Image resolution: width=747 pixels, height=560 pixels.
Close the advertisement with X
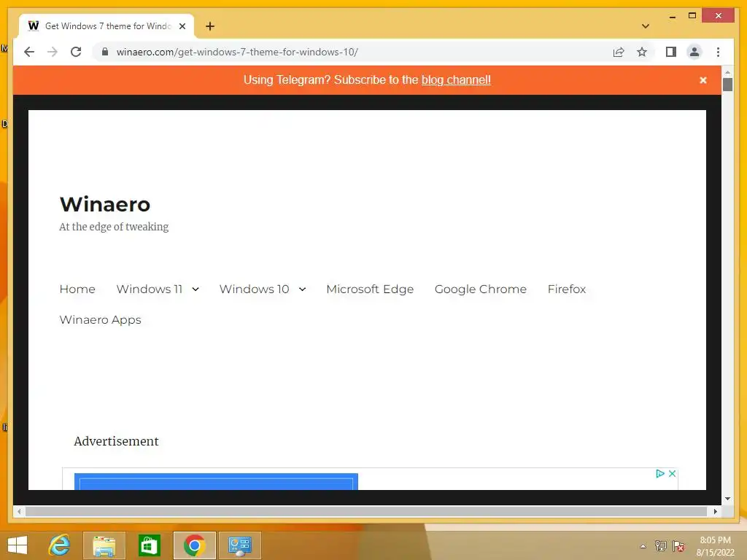click(672, 473)
